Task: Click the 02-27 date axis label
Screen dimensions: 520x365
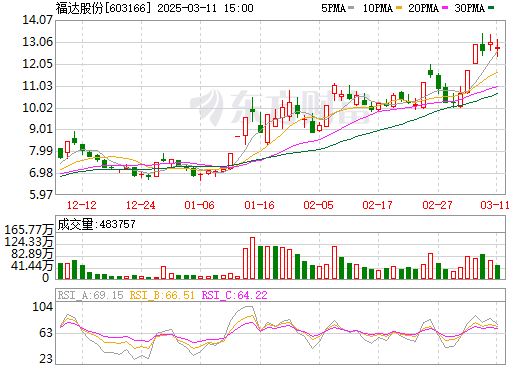Action: coord(437,205)
